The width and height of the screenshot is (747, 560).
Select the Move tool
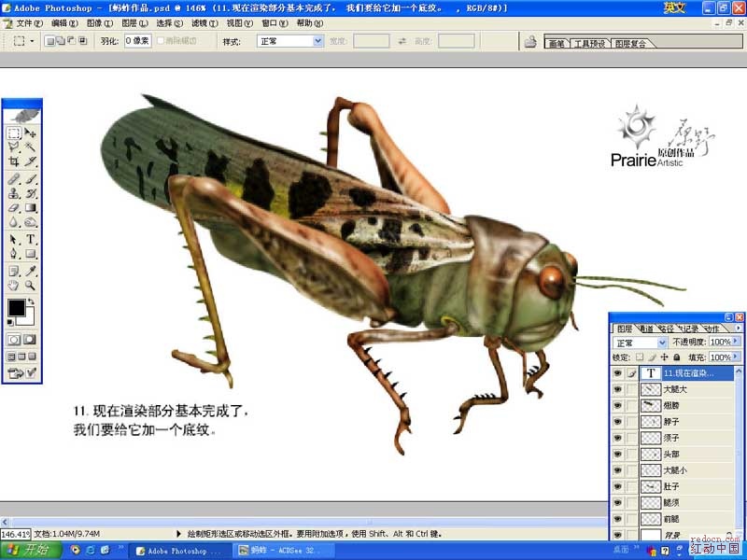coord(31,133)
